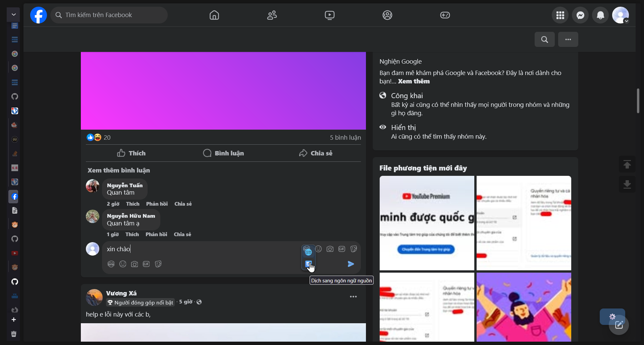This screenshot has width=644, height=345.
Task: Open account menu on profile avatar
Action: (x=621, y=15)
